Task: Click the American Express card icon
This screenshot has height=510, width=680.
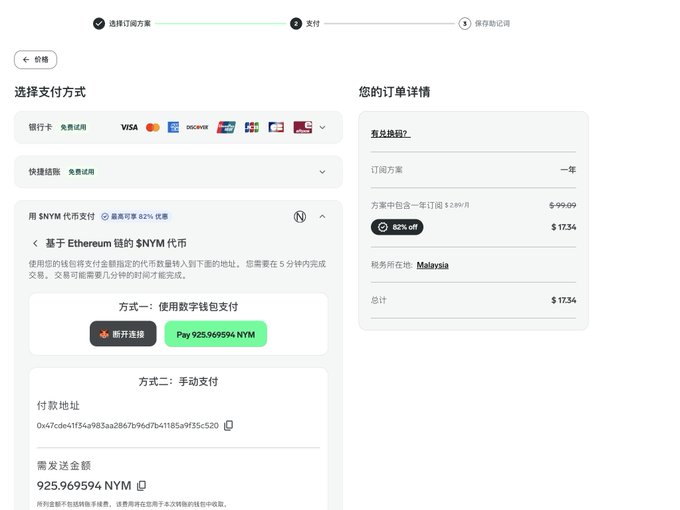Action: 173,127
